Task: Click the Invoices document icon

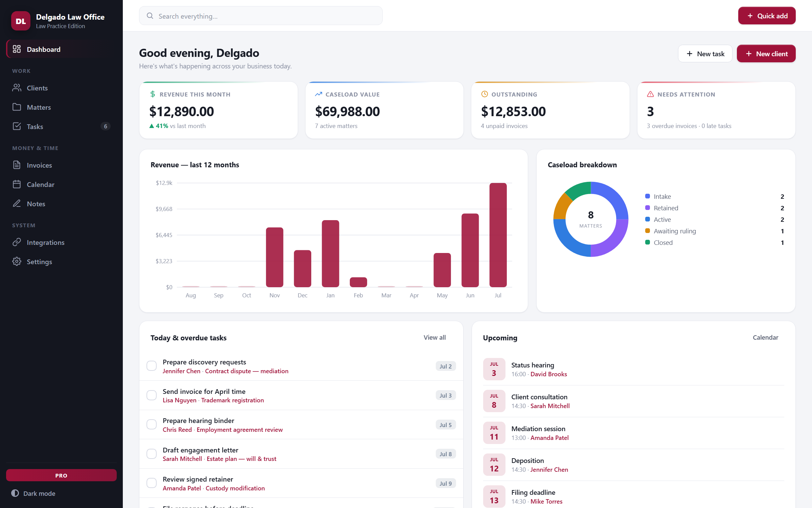Action: [x=17, y=165]
